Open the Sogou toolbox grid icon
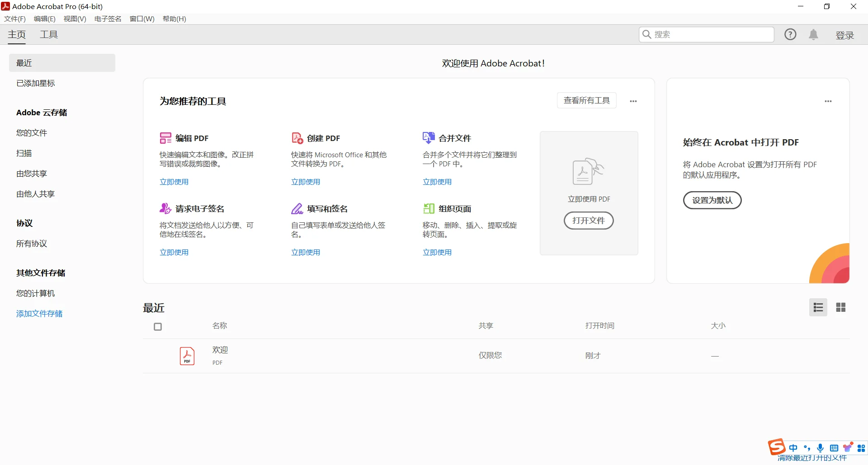Viewport: 868px width, 465px height. [x=861, y=448]
